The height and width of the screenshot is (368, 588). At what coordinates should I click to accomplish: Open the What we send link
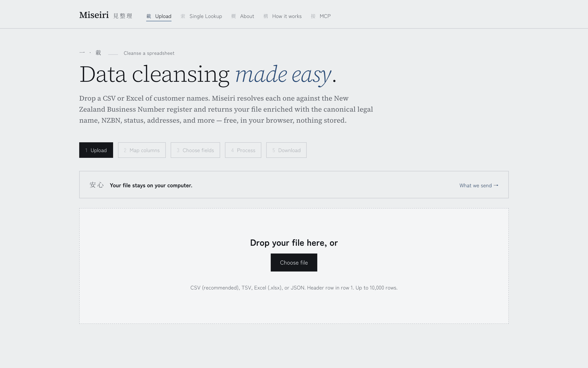coord(479,185)
